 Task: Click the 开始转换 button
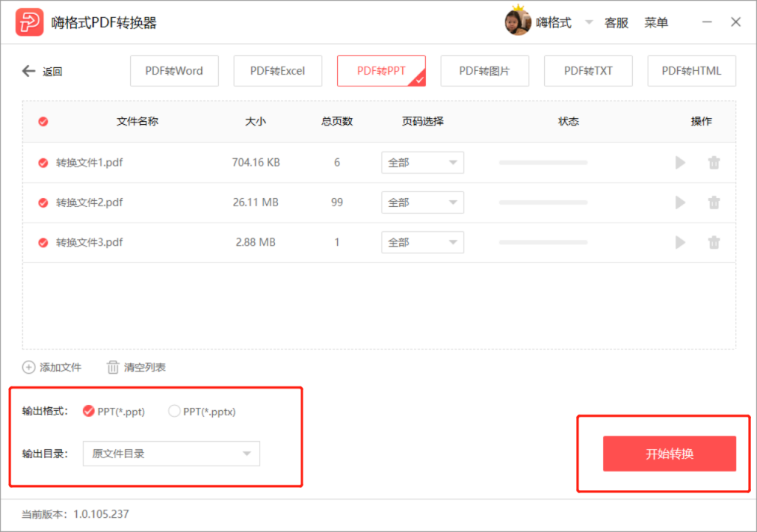[670, 454]
